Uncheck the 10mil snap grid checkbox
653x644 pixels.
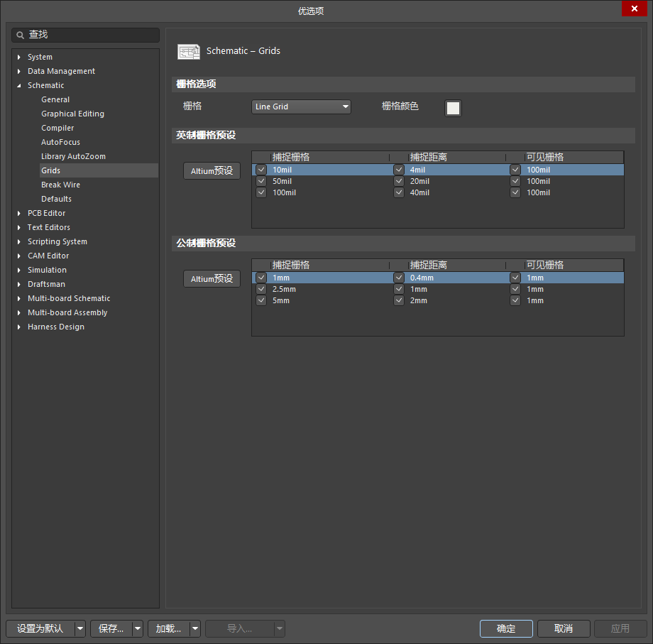[261, 170]
